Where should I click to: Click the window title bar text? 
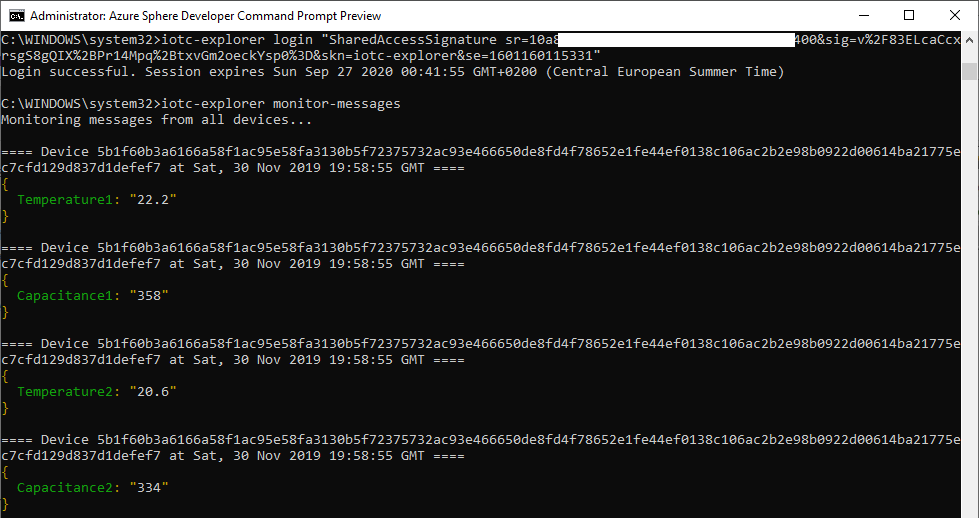198,16
